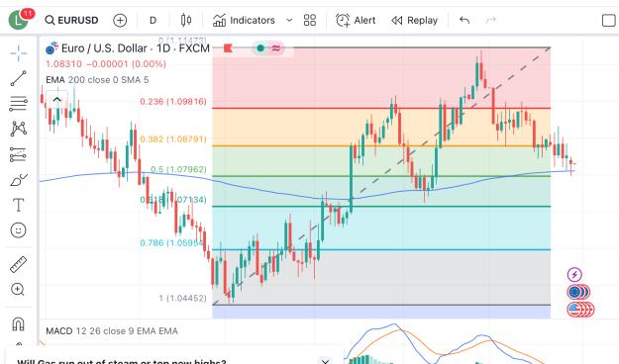Open the user profile avatar menu
The width and height of the screenshot is (619, 364).
point(18,20)
